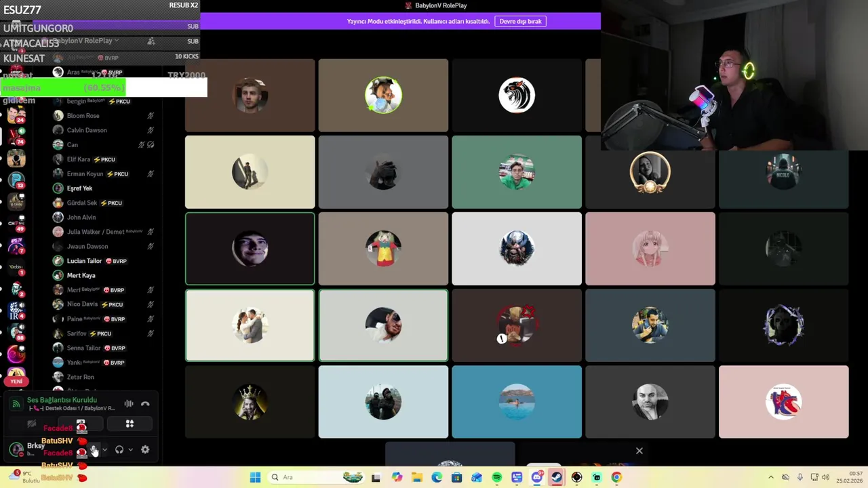Expand headphone output options chevron
Image resolution: width=868 pixels, height=488 pixels.
coord(130,449)
